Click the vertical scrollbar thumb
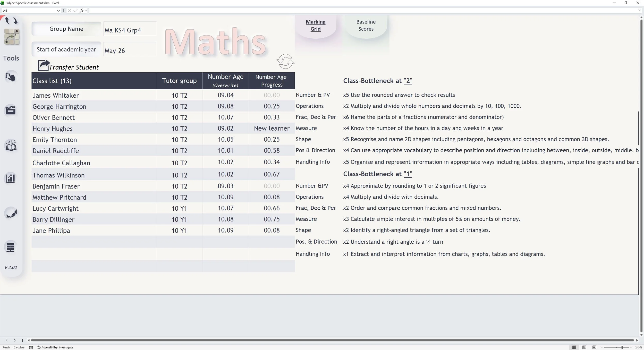 [x=641, y=176]
